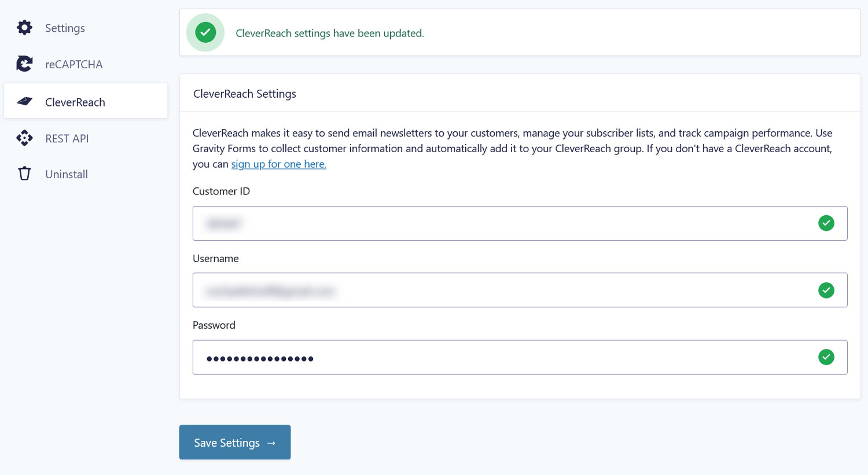Image resolution: width=868 pixels, height=475 pixels.
Task: Follow the sign up for one here link
Action: pyautogui.click(x=279, y=164)
